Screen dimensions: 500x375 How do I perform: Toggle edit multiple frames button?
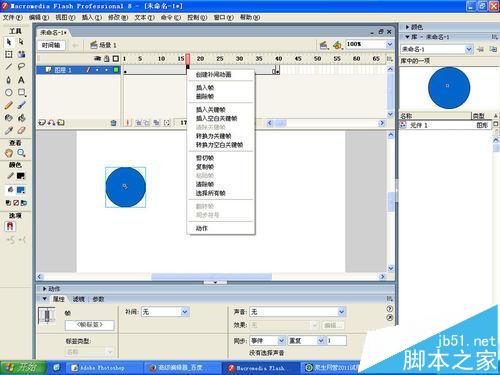tap(156, 123)
